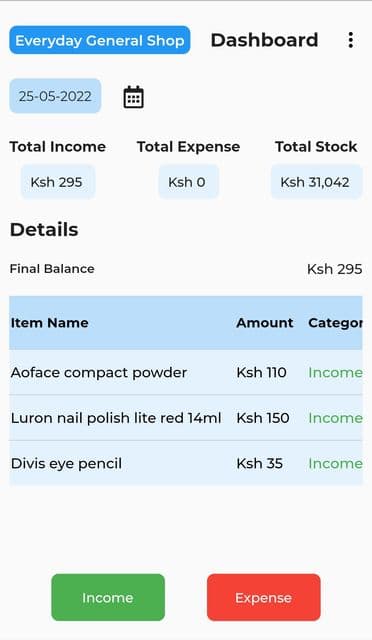Viewport: 372px width, 640px height.
Task: Select the Ksh 150 amount cell
Action: (x=263, y=418)
